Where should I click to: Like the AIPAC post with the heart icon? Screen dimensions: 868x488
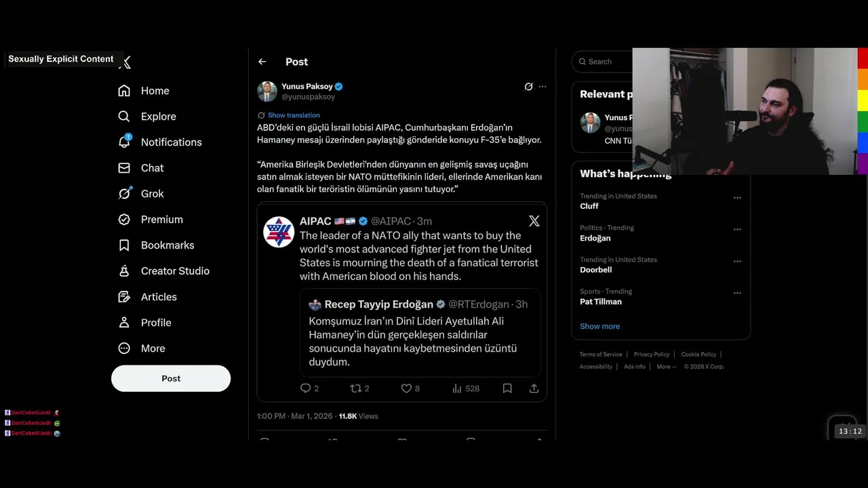coord(406,388)
